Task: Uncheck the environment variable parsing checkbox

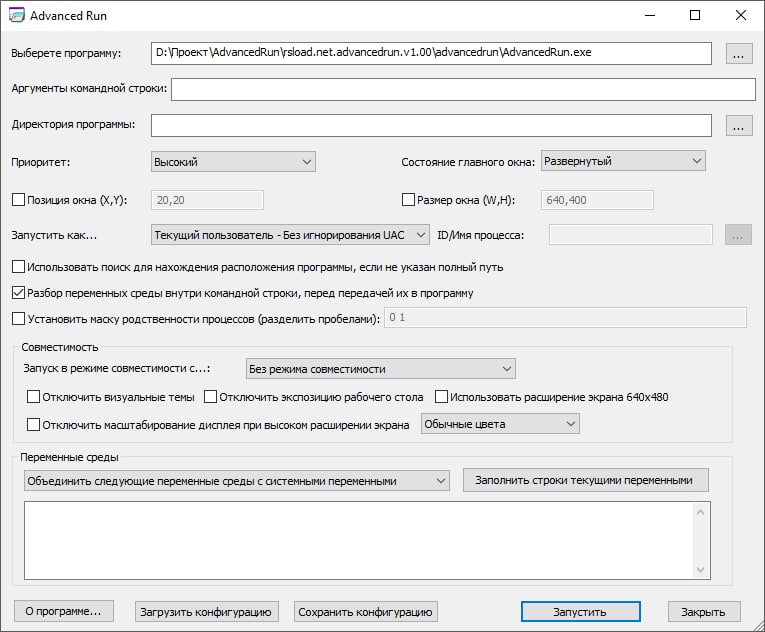Action: (19, 293)
